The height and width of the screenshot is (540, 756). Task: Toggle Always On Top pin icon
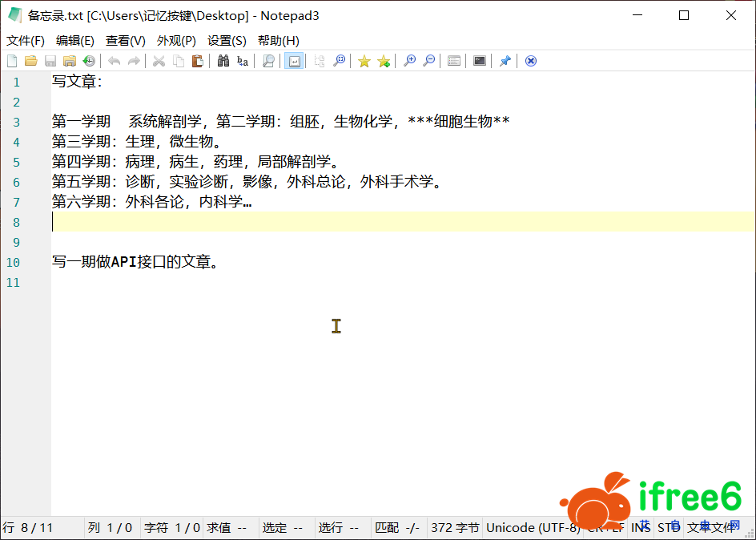(505, 61)
